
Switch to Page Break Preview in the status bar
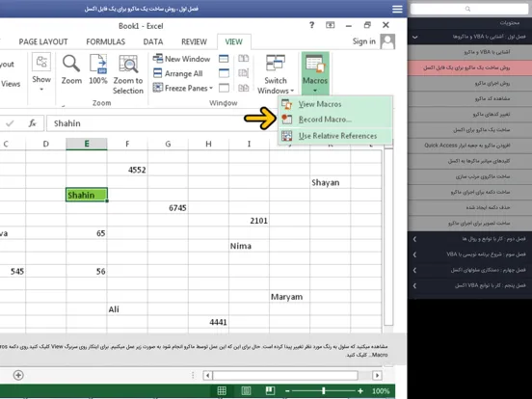(x=270, y=391)
